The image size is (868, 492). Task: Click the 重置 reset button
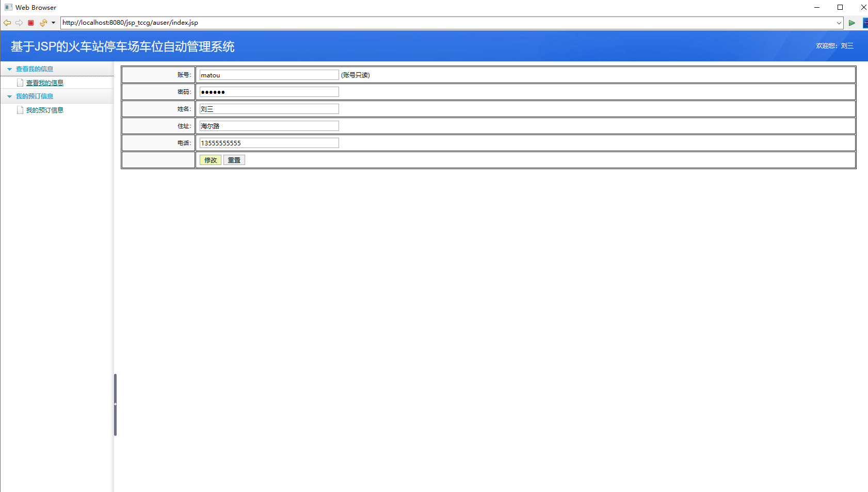click(x=234, y=160)
